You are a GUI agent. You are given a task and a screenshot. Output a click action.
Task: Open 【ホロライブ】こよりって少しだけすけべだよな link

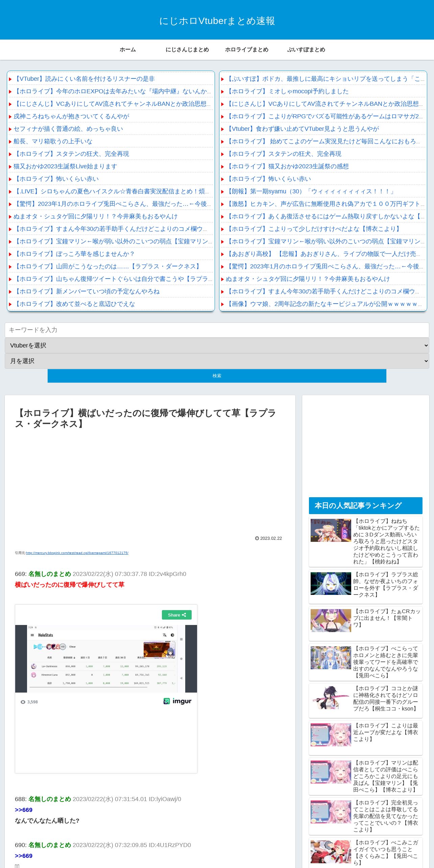click(314, 229)
